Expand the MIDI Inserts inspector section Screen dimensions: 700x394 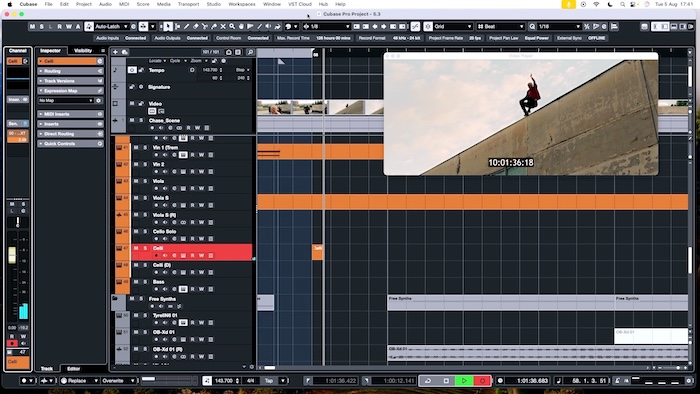pos(71,114)
